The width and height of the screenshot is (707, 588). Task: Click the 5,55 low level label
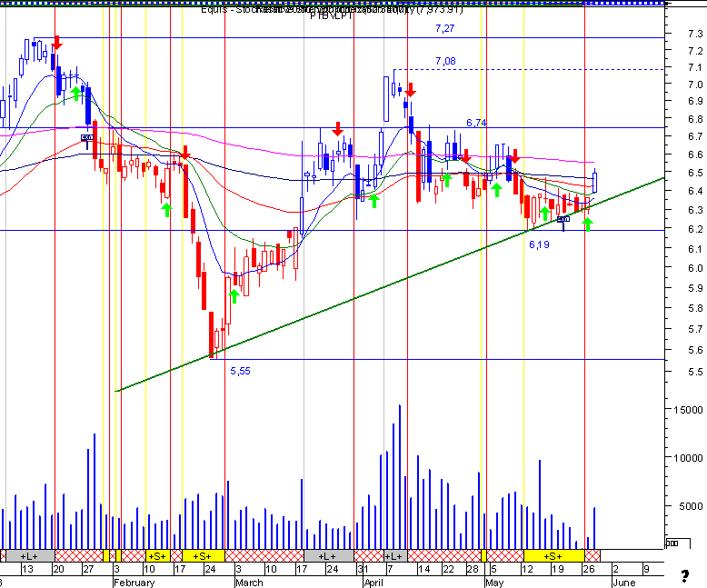[x=240, y=371]
